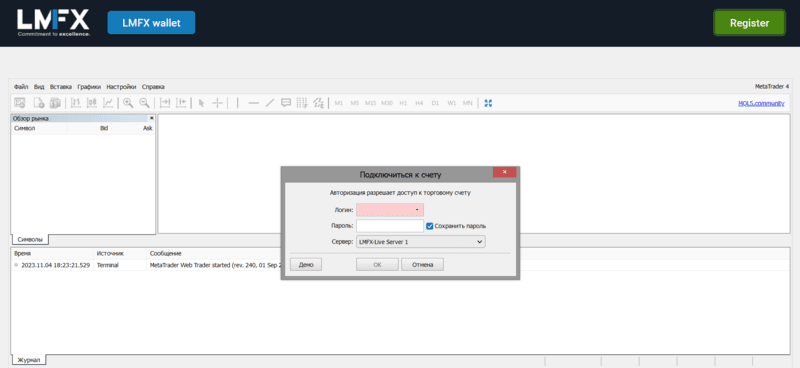Click the Пароль input field
Viewport: 800px width, 368px height.
[x=390, y=226]
